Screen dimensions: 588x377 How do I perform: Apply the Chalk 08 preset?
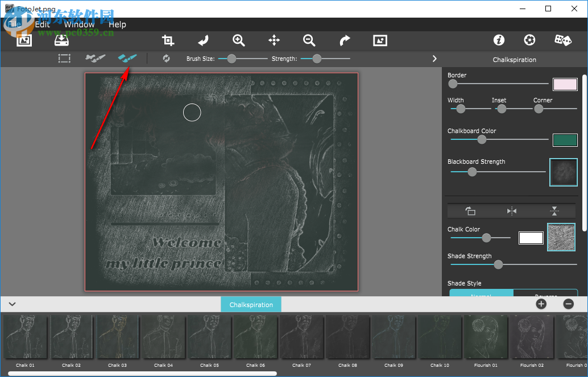click(x=347, y=337)
